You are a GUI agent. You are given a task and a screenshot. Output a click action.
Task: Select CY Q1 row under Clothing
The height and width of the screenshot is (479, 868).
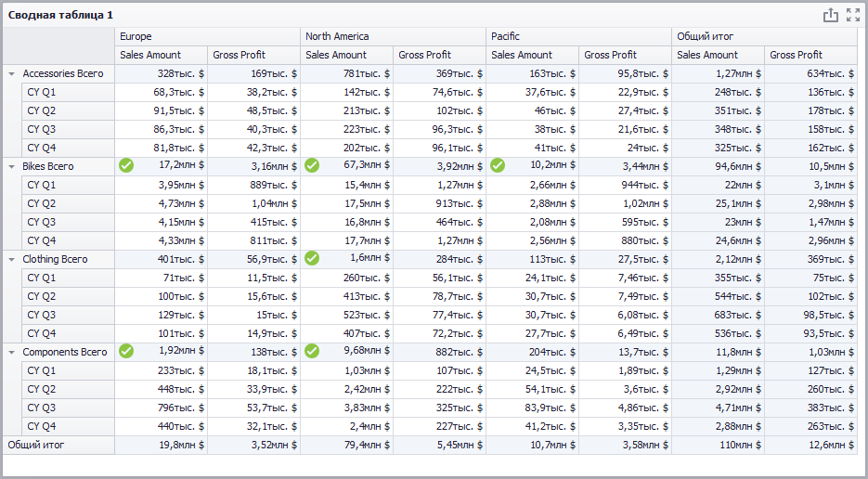pos(68,278)
